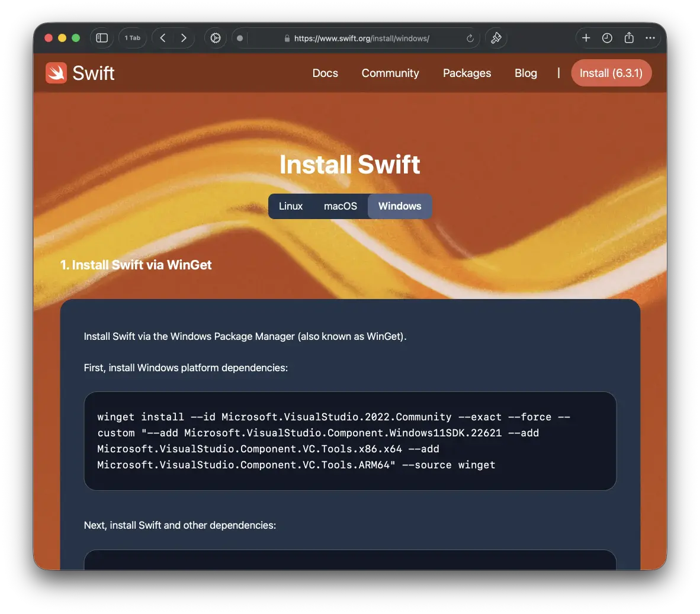Click the share icon in toolbar
700x614 pixels.
(x=629, y=38)
